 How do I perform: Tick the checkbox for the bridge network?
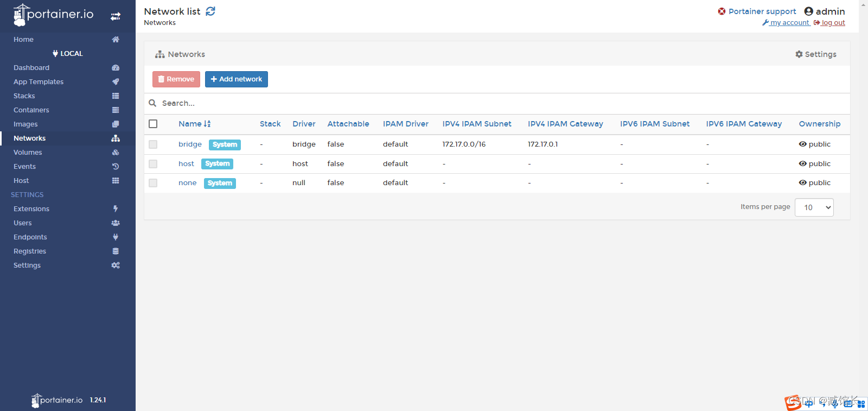point(153,144)
